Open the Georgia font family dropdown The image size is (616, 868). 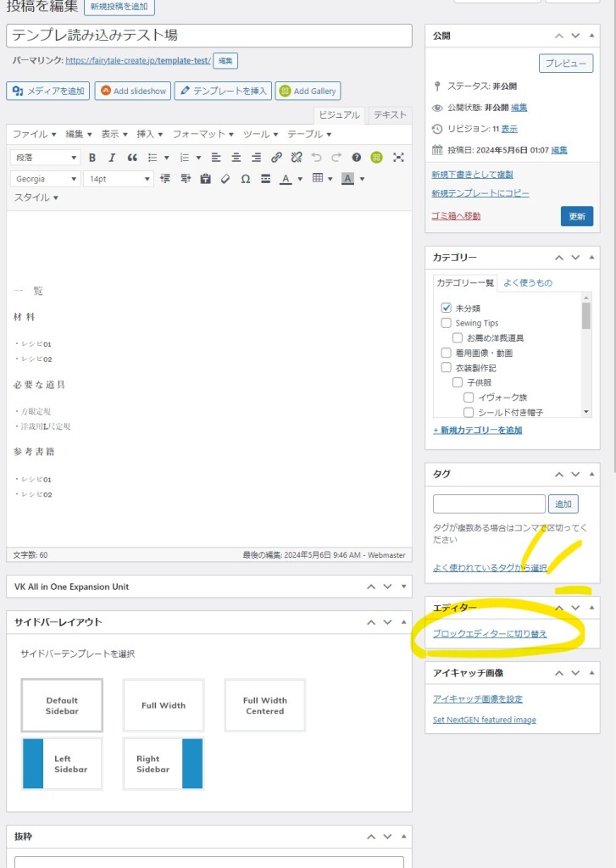click(x=46, y=179)
